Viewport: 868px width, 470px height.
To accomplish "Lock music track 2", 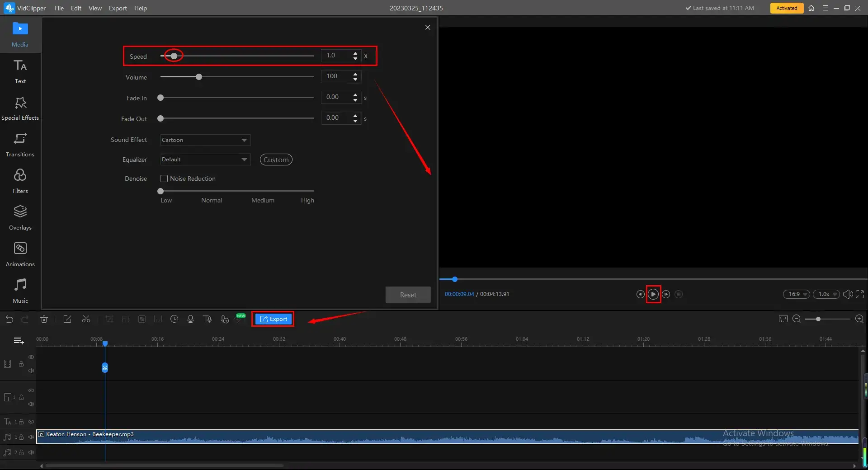I will [21, 452].
